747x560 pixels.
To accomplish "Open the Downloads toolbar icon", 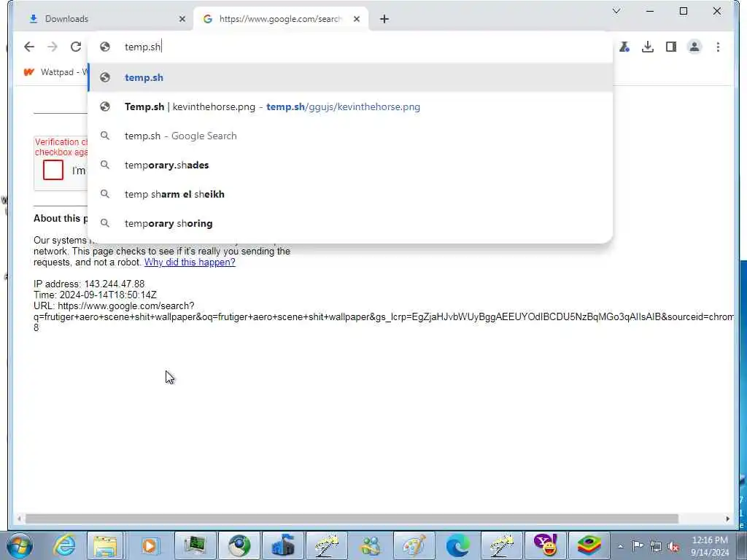I will (648, 47).
